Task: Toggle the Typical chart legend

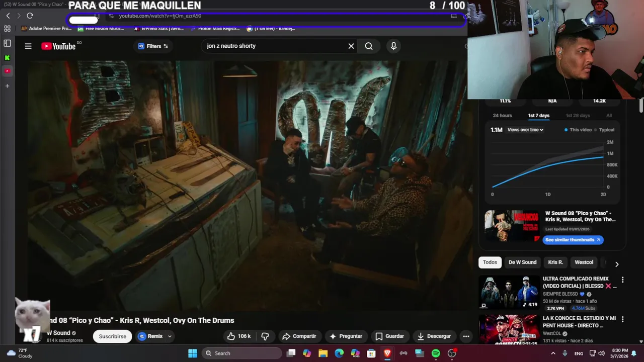Action: click(604, 130)
